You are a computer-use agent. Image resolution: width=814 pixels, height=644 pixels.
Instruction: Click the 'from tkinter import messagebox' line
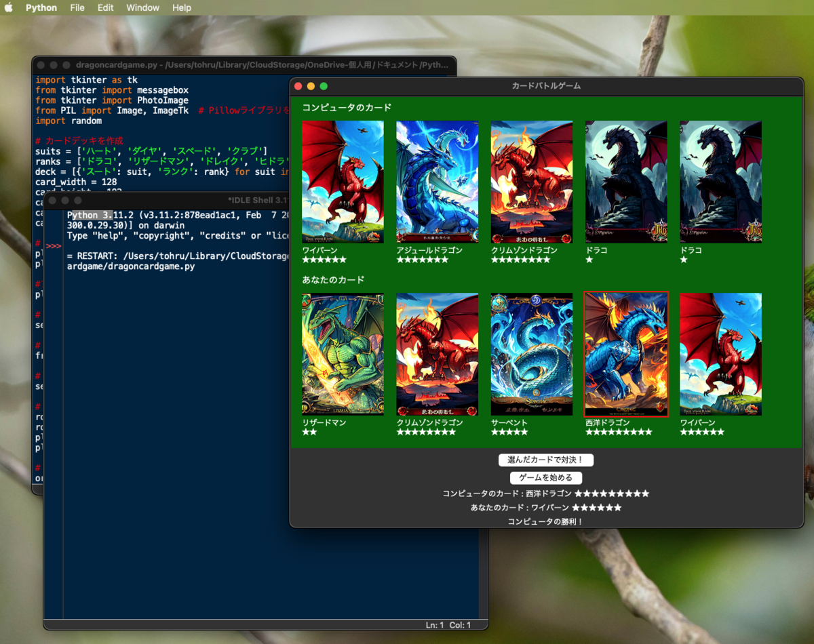coord(112,90)
